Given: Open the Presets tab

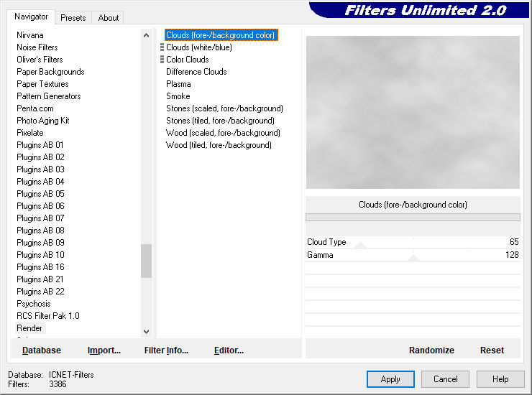Looking at the screenshot, I should point(73,18).
